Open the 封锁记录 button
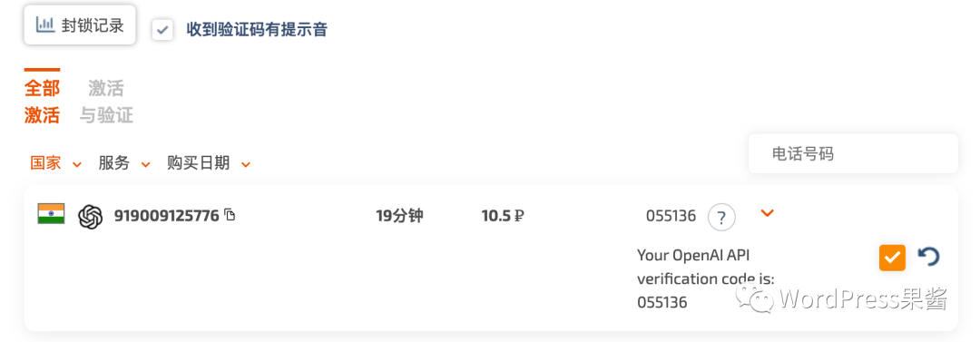This screenshot has height=342, width=980. click(80, 25)
